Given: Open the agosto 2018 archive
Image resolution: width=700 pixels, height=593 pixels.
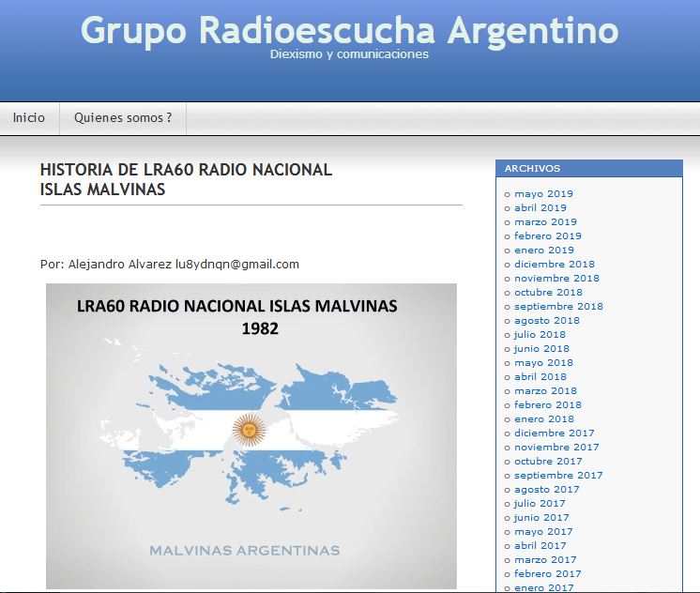Looking at the screenshot, I should [547, 321].
